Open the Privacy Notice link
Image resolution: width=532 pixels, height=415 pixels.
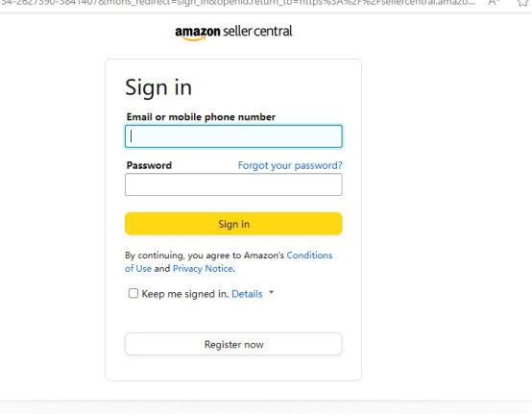pos(203,269)
